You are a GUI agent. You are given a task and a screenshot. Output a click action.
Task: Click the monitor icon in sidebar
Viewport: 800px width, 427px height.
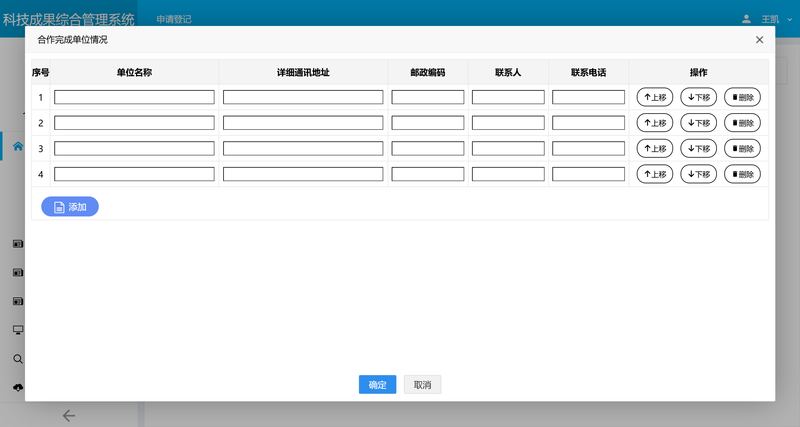[18, 330]
